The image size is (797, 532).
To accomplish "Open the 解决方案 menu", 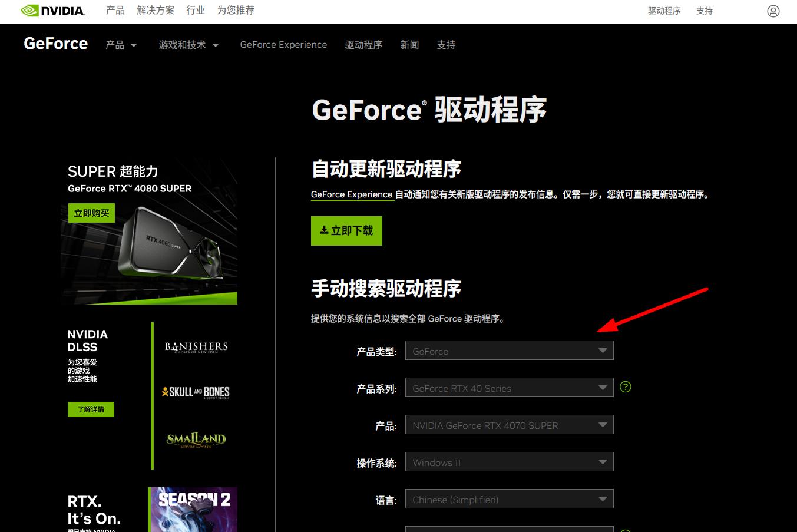I will (156, 11).
